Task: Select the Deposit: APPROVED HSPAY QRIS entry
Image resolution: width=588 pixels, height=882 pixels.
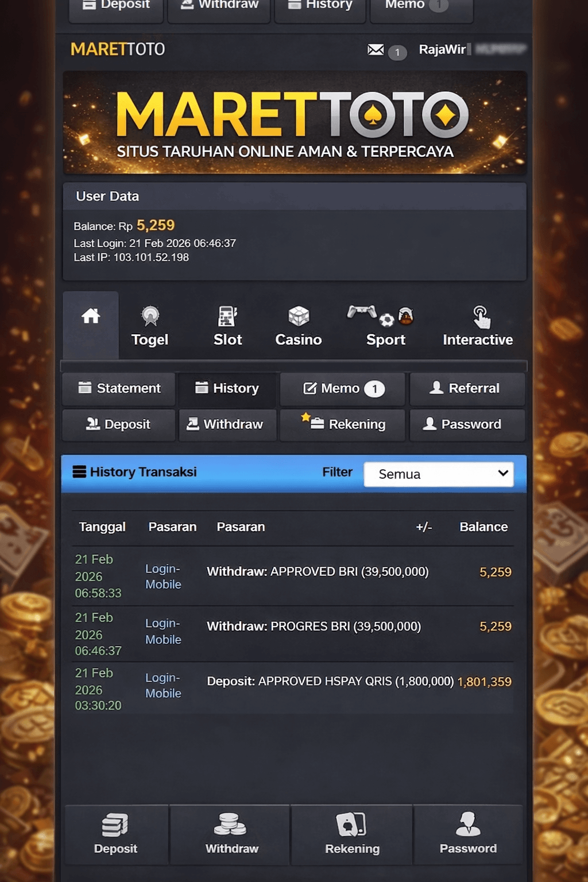Action: 330,682
